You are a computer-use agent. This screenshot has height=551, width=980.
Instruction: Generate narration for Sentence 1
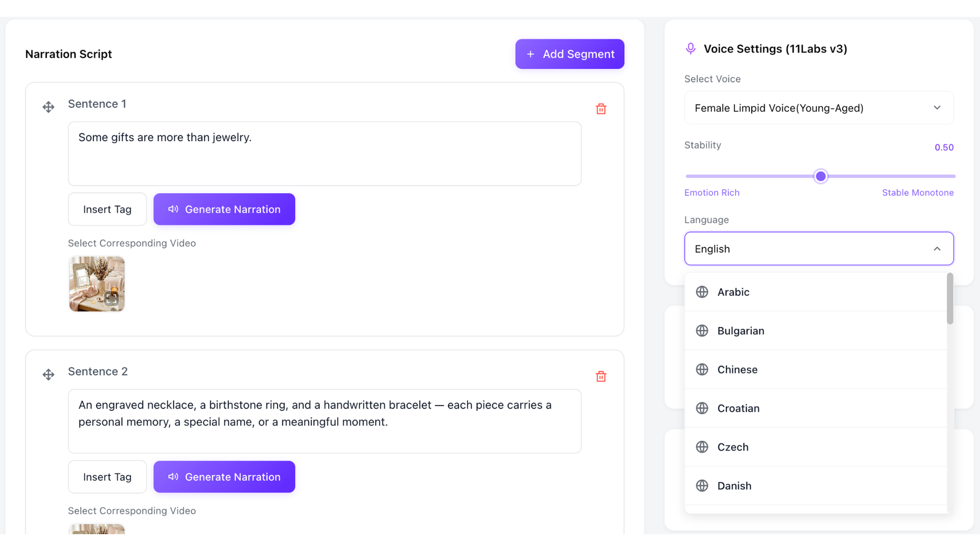[x=224, y=209]
